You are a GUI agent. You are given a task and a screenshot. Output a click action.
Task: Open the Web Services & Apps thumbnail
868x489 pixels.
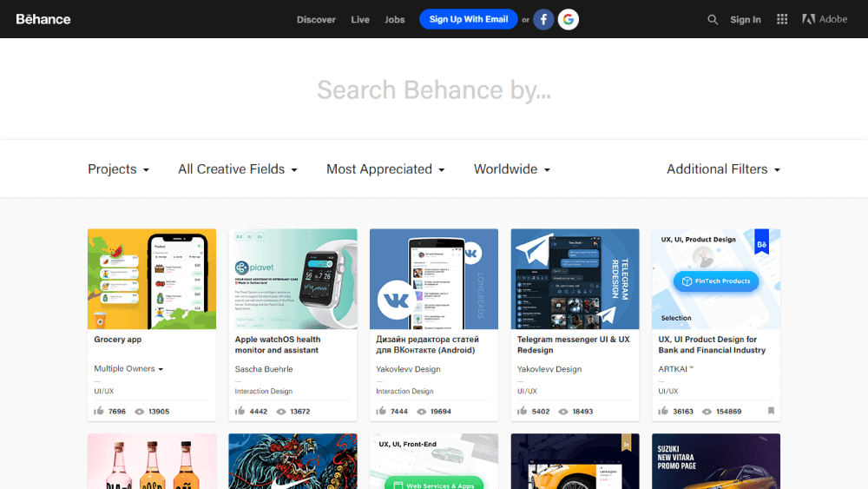point(434,461)
